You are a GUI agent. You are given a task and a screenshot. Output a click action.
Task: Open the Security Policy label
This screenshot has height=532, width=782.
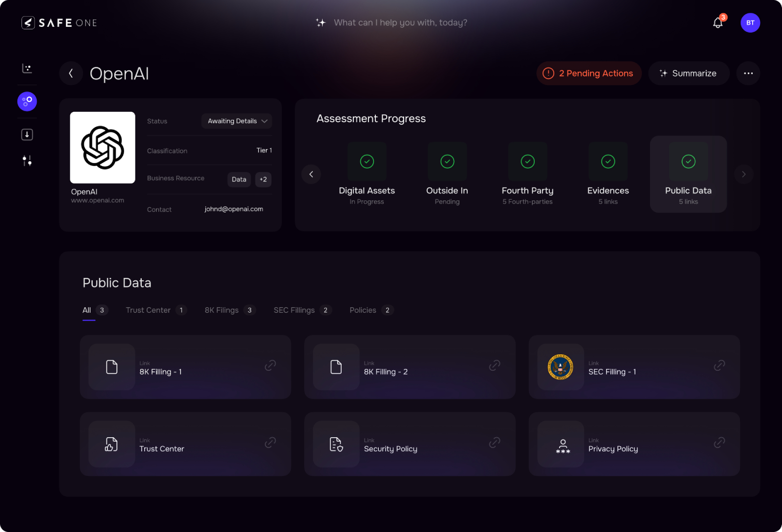tap(391, 449)
